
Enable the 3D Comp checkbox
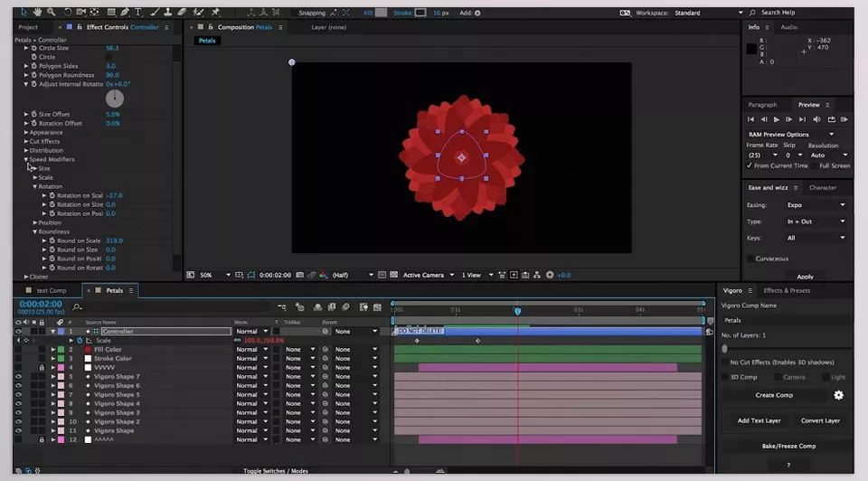click(x=725, y=377)
